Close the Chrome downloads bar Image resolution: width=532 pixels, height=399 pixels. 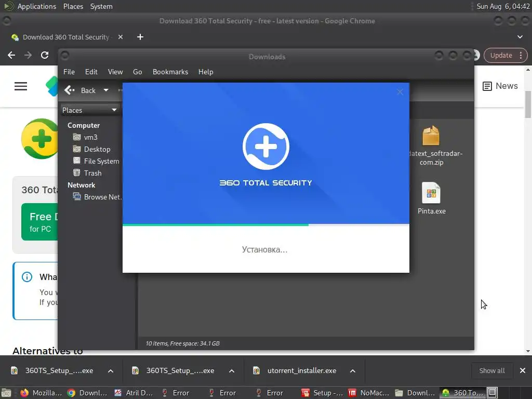pos(523,371)
